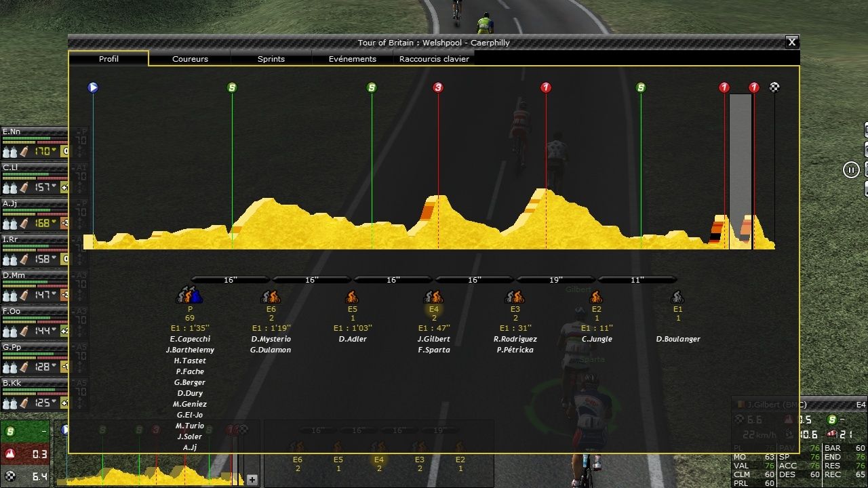The height and width of the screenshot is (488, 868).
Task: Click C.Ll's water bottles icon
Action: click(x=10, y=188)
